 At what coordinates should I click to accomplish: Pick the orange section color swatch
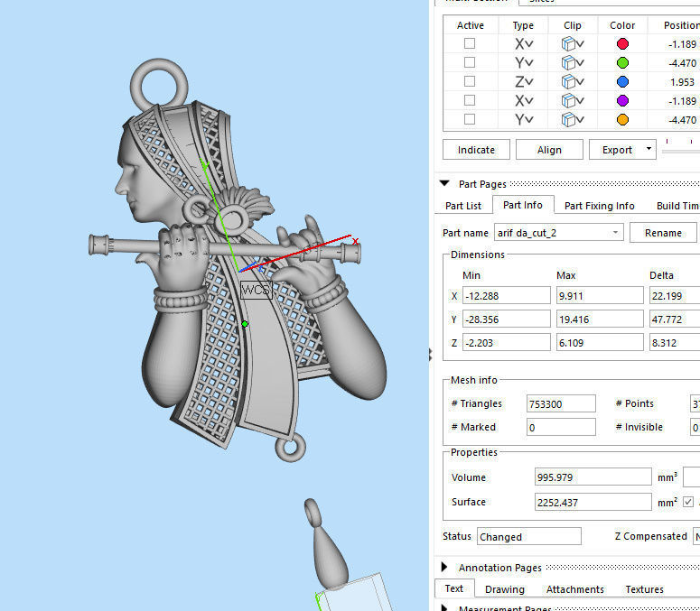(622, 119)
